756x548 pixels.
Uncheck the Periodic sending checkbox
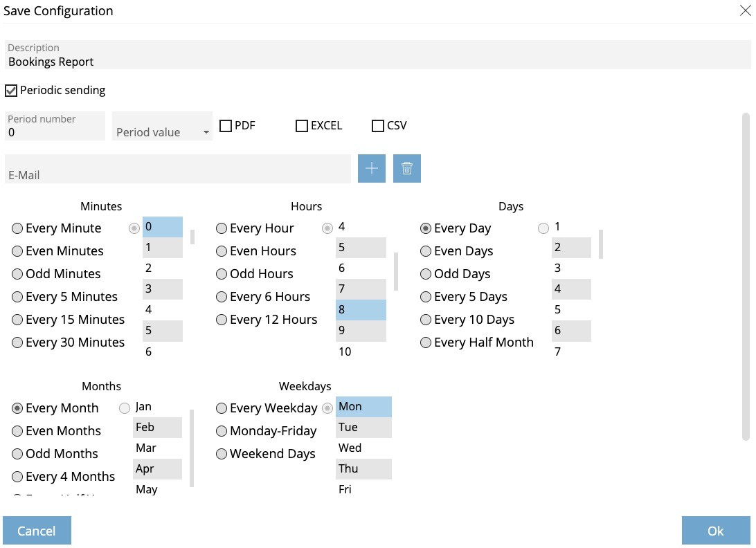point(11,91)
